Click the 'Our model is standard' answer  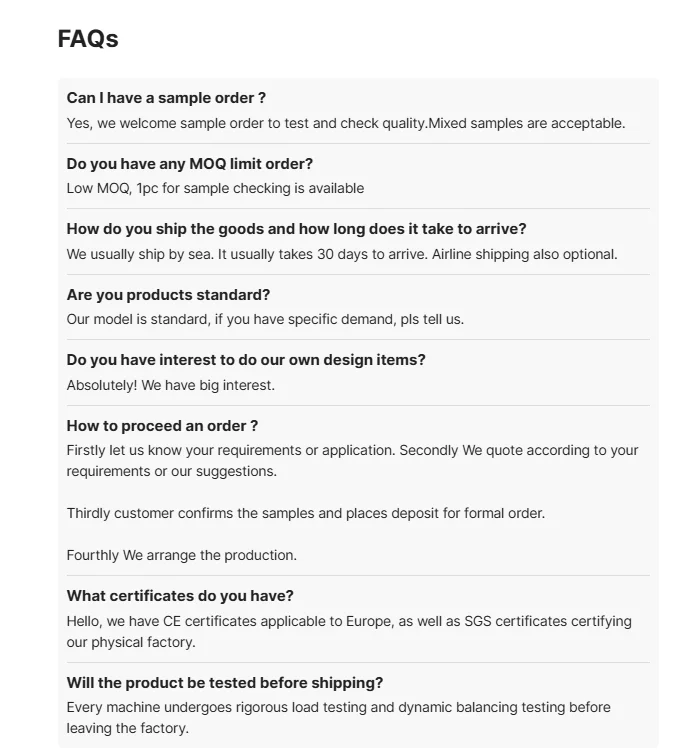[x=265, y=320]
